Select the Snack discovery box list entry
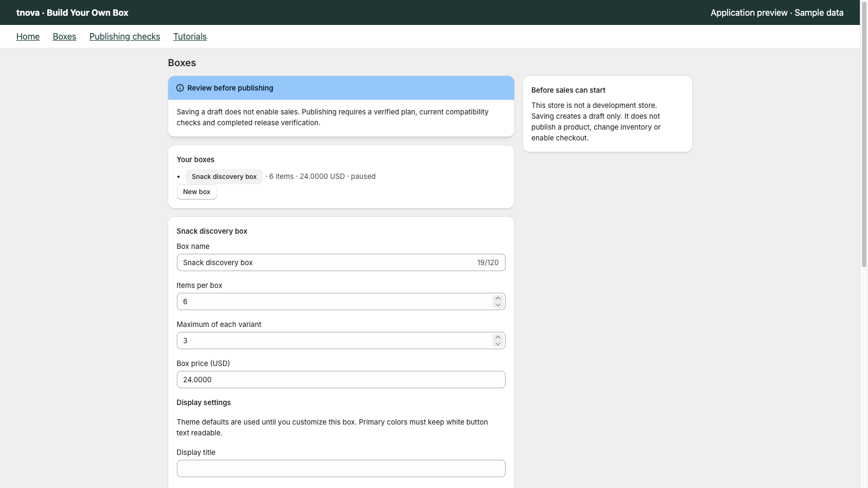 224,177
